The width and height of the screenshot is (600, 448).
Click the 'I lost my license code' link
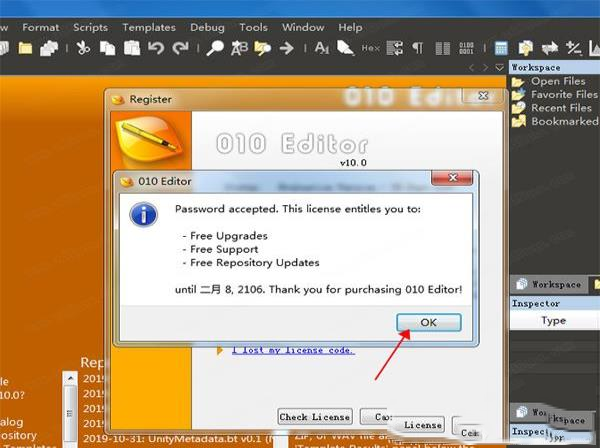tap(293, 350)
